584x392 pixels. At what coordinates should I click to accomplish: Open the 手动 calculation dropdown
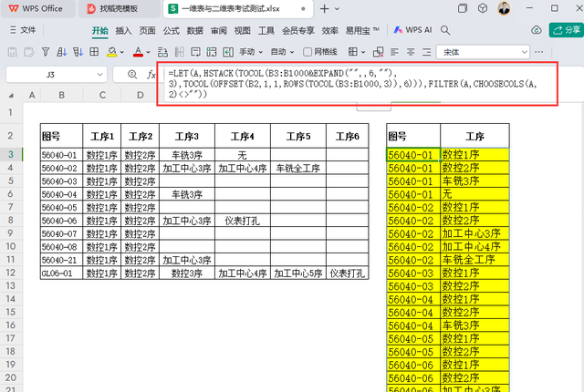(x=251, y=52)
